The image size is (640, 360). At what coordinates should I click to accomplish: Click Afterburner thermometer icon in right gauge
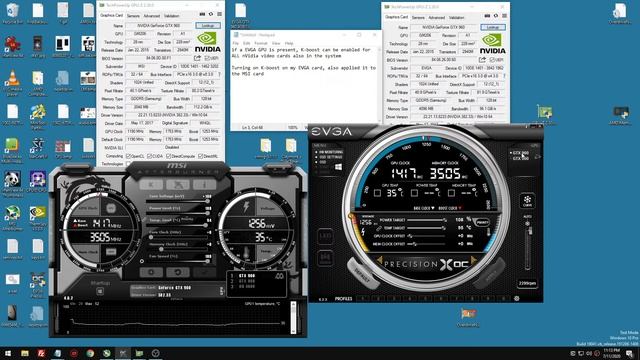point(247,253)
